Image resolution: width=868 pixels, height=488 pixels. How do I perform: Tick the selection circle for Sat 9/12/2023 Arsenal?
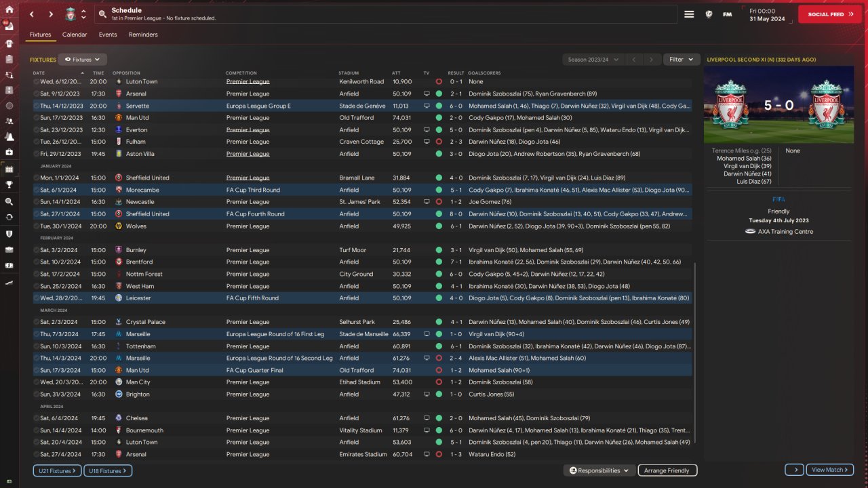pos(37,94)
